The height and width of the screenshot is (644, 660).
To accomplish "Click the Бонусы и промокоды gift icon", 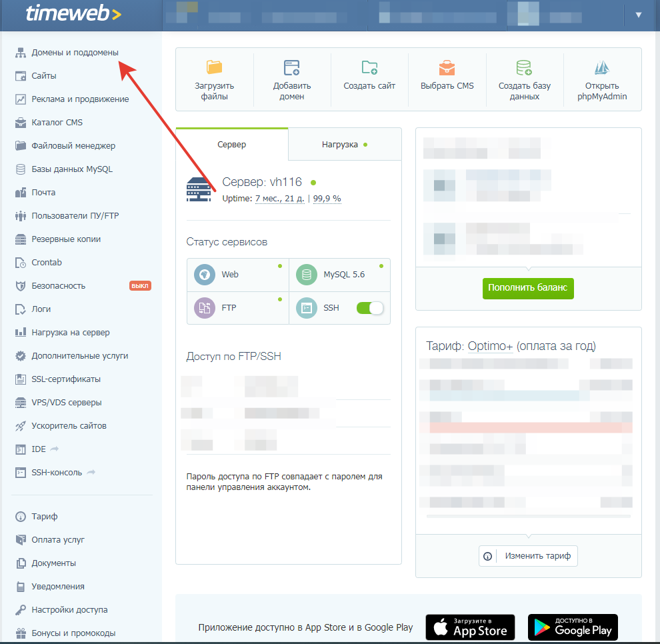I will point(20,633).
